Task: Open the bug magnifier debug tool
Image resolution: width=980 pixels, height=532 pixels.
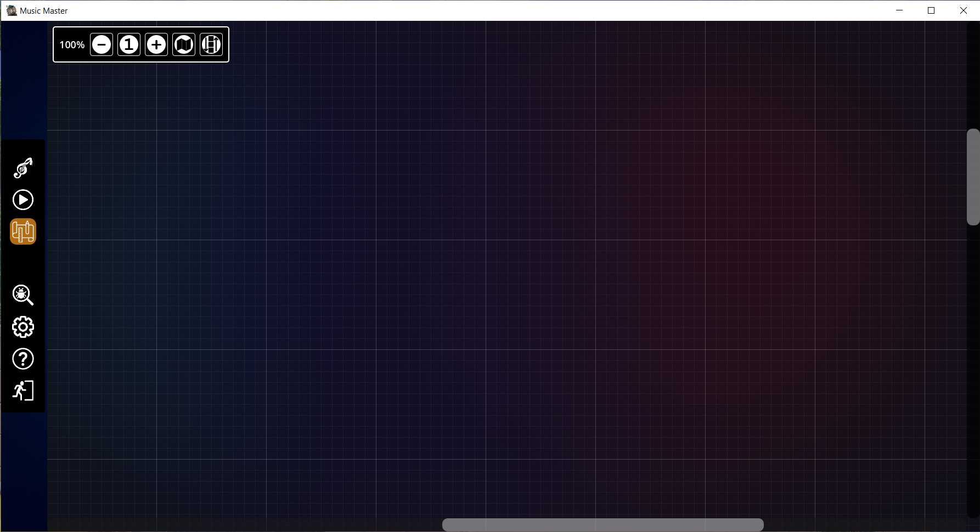Action: coord(23,295)
